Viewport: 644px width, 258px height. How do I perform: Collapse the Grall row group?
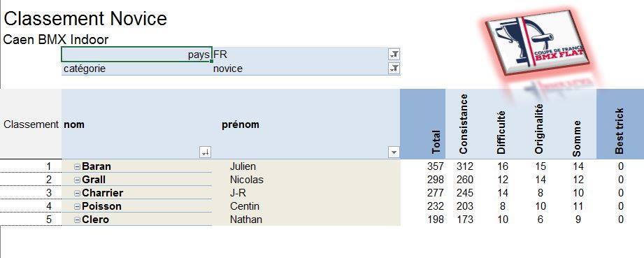click(x=77, y=180)
